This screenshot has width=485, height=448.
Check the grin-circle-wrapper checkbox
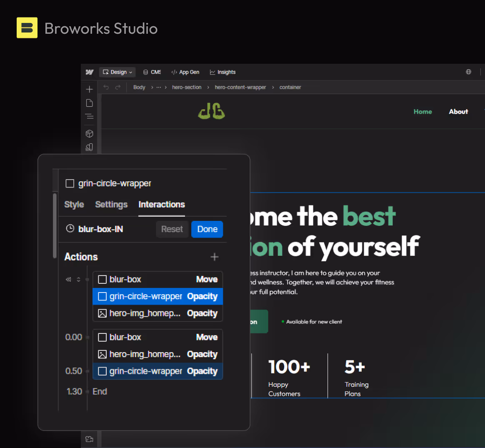point(70,183)
